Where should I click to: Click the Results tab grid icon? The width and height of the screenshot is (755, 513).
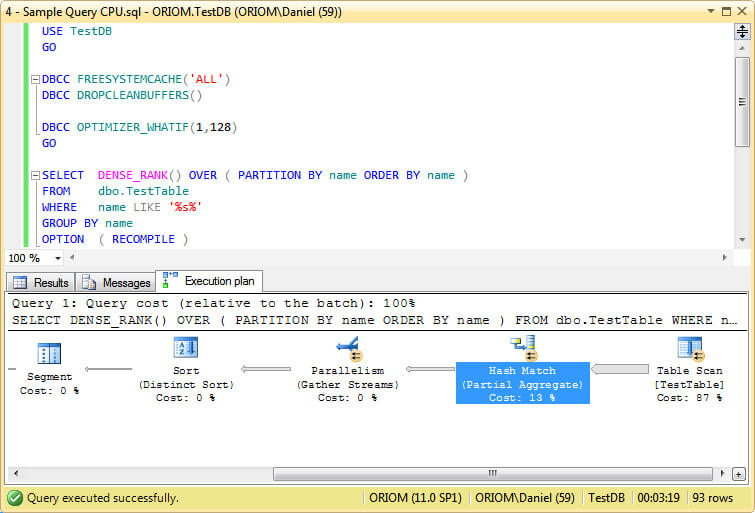(20, 282)
